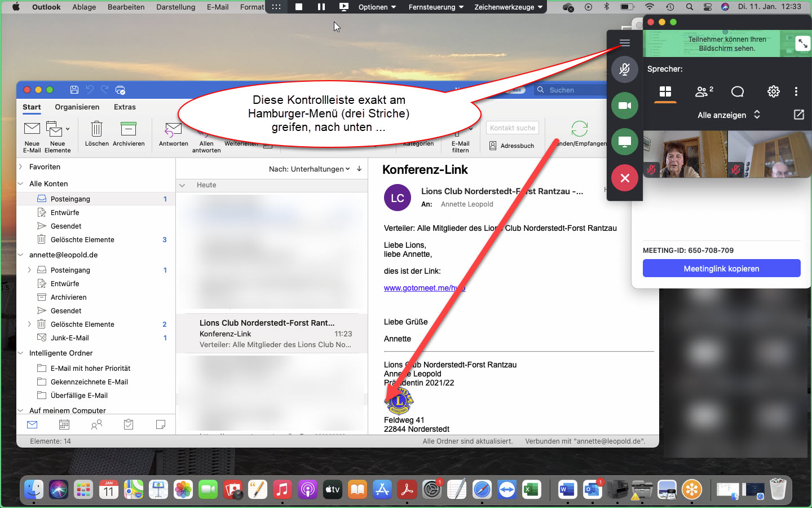Open GoToMeeting settings gear
This screenshot has height=508, width=812.
(x=774, y=91)
